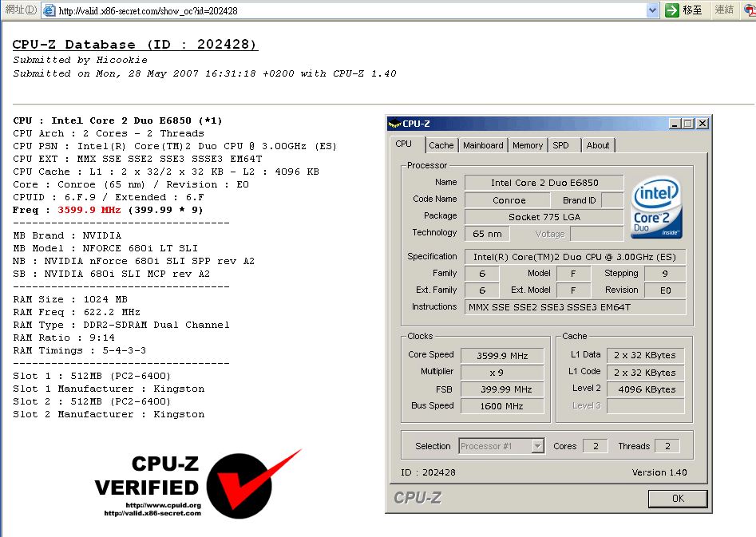Click the Core Speed value 3599.9 MHz
Viewport: 756px width, 537px height.
(x=502, y=356)
